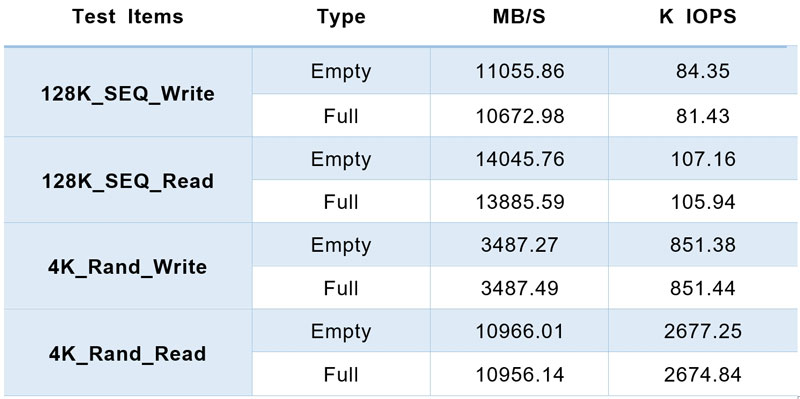Click the 10966.01 MB/S cell

(x=520, y=332)
